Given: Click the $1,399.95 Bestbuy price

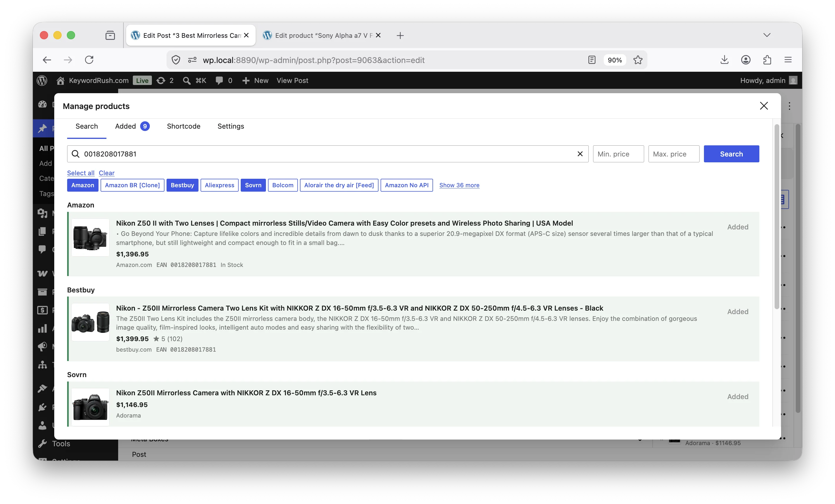Looking at the screenshot, I should point(132,338).
